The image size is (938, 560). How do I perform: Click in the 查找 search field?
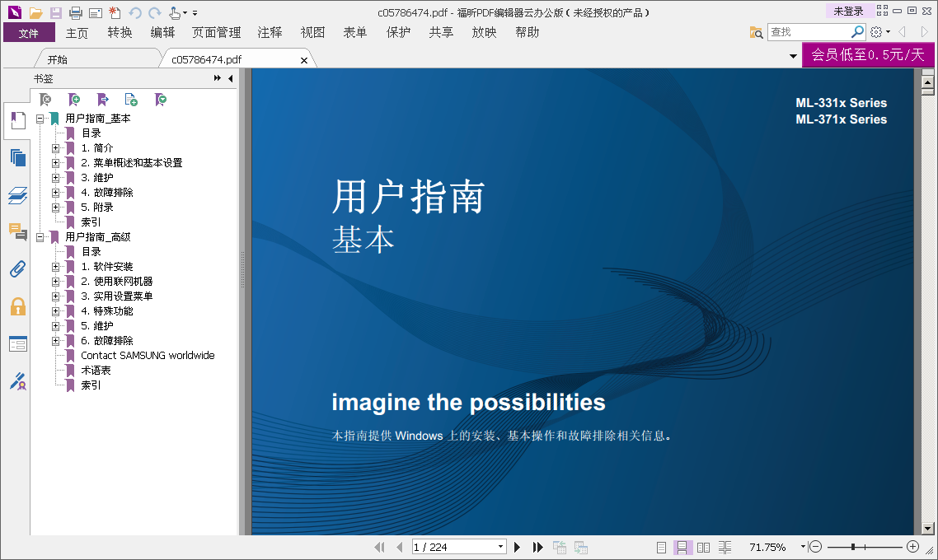click(x=809, y=31)
